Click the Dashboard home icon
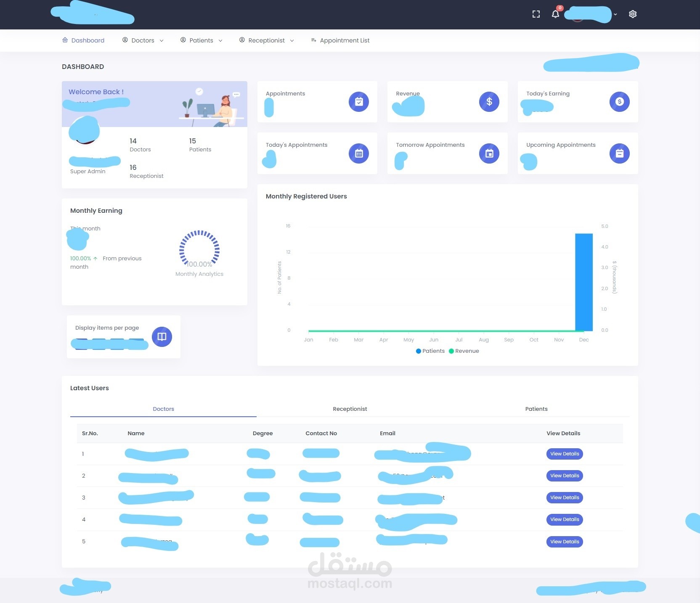 (x=65, y=40)
